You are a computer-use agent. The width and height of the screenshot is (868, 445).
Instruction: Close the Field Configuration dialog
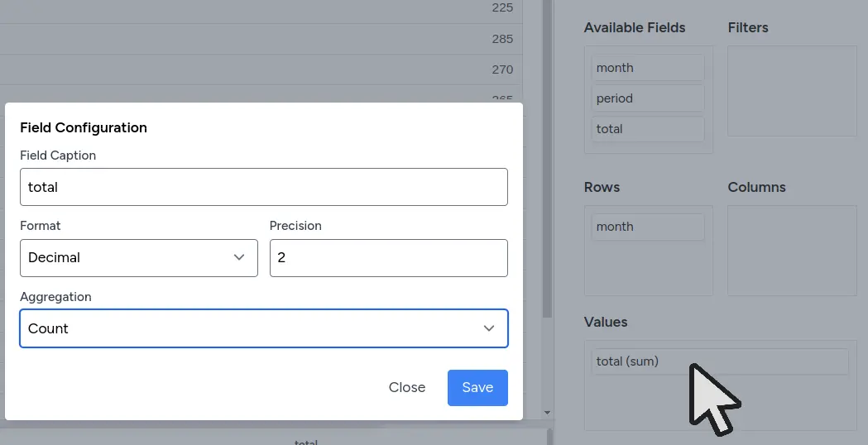point(407,387)
